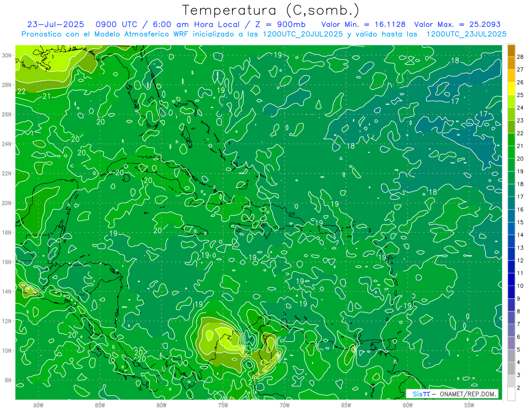
Task: Click the "22N" latitude axis label
Action: click(7, 173)
